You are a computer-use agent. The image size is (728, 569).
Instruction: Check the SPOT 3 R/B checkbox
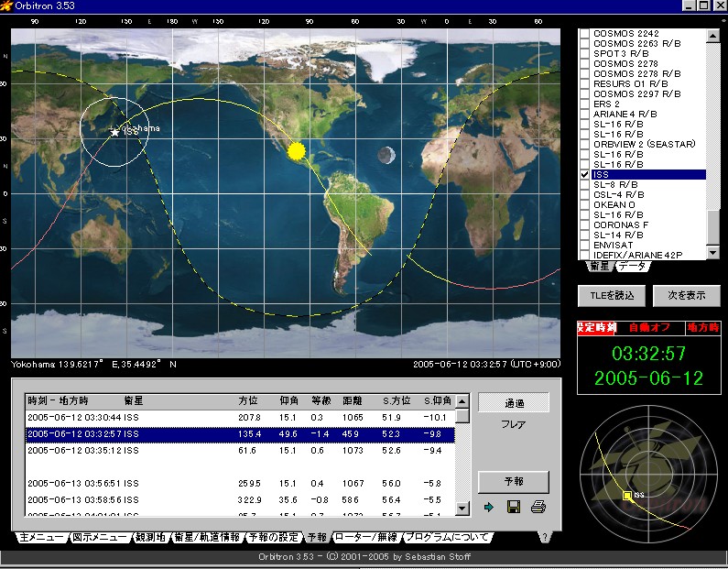click(585, 53)
